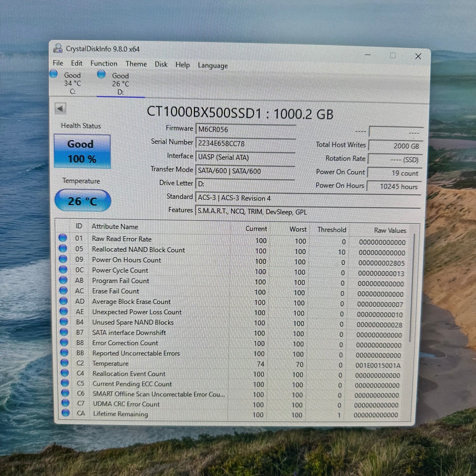Click the status orb for Power On Hours Count
Image resolution: width=476 pixels, height=476 pixels.
pos(63,259)
